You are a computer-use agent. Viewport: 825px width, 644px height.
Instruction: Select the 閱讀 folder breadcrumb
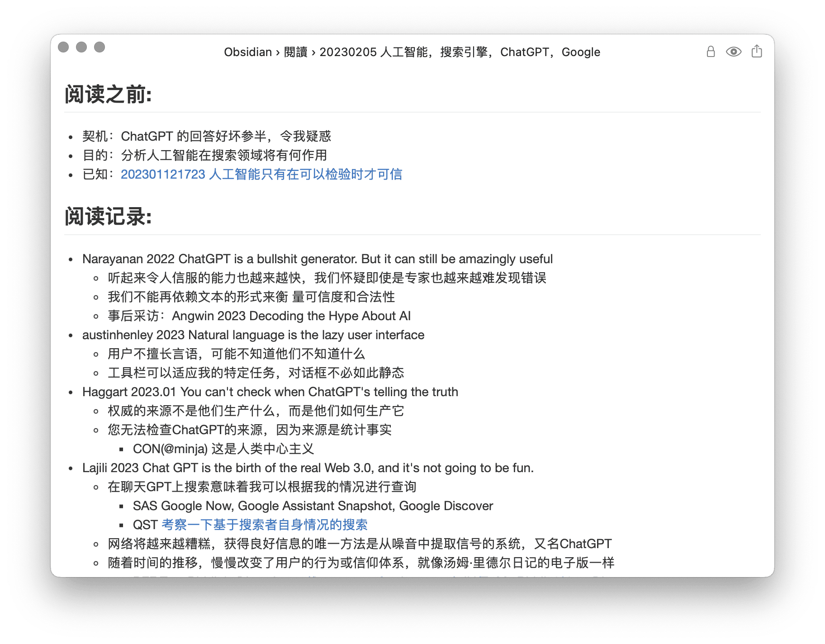(x=295, y=52)
